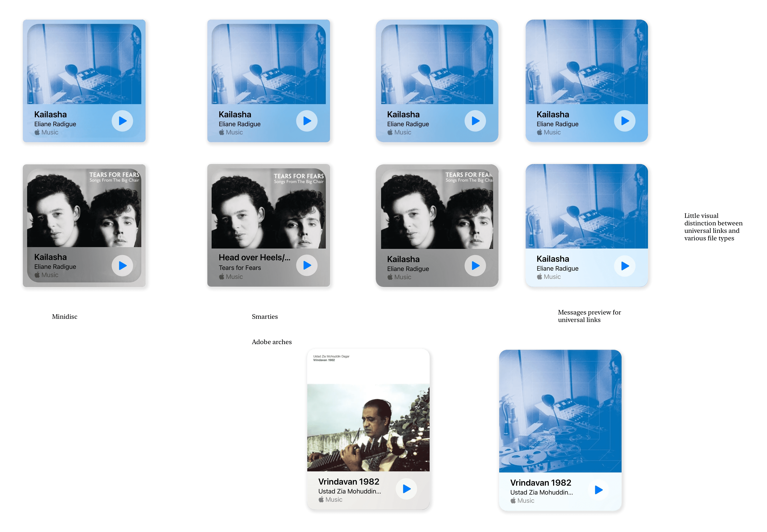The height and width of the screenshot is (532, 767).
Task: Click Apple Music logo on Head over Heels card
Action: [x=222, y=277]
